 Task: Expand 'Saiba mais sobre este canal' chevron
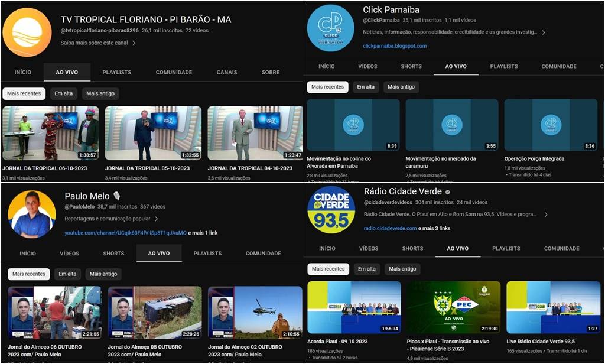134,43
